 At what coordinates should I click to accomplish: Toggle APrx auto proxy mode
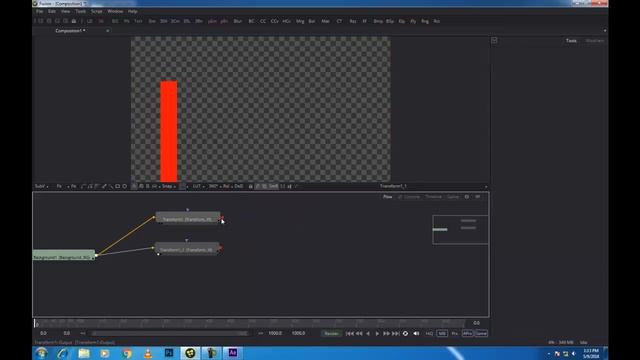click(467, 333)
